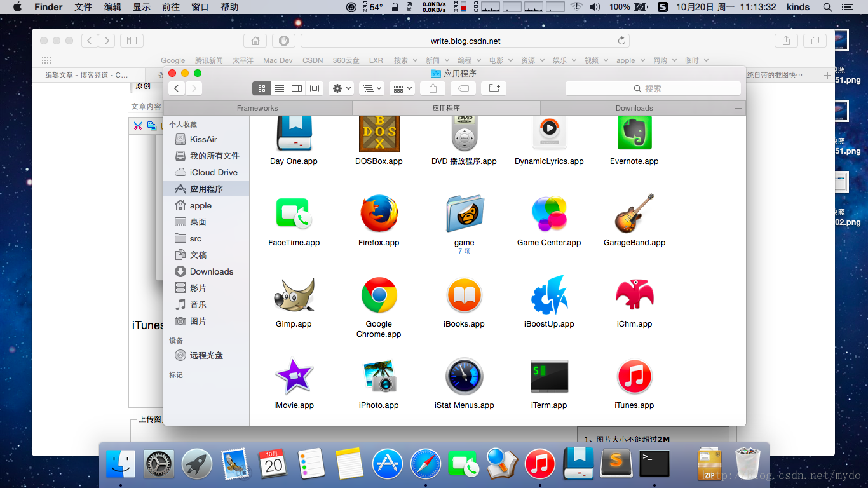Open the 前往 menu in menu bar
Screen dimensions: 868x488
171,7
